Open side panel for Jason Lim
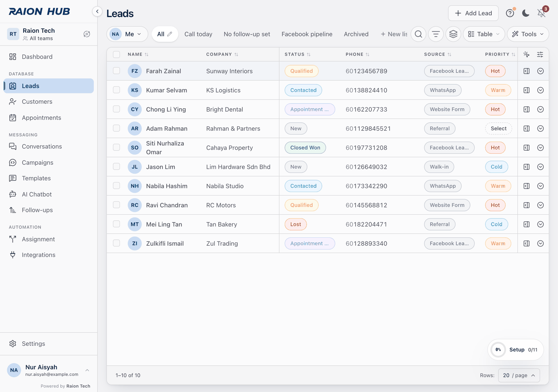Image resolution: width=558 pixels, height=392 pixels. [x=527, y=167]
